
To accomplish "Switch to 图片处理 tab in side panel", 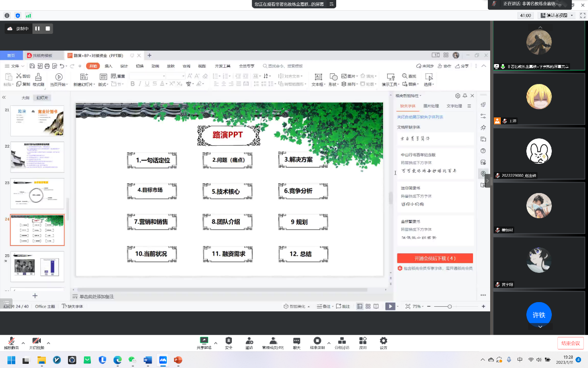I will tap(431, 106).
